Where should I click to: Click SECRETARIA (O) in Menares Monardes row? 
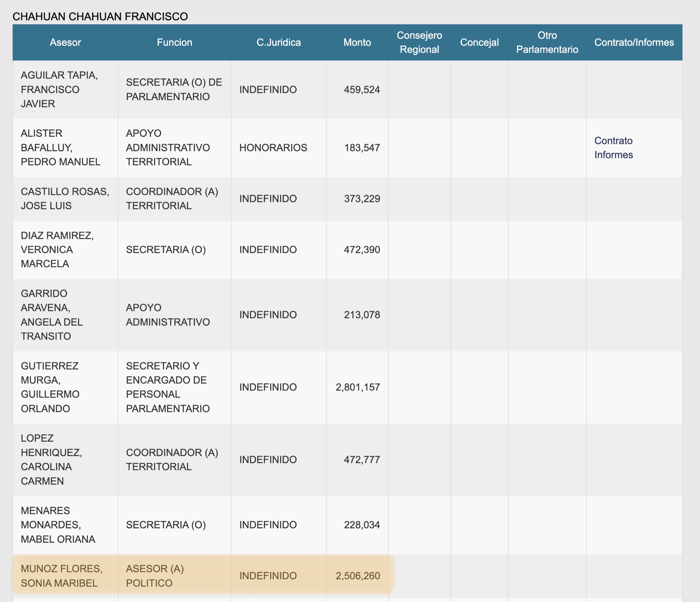[166, 525]
